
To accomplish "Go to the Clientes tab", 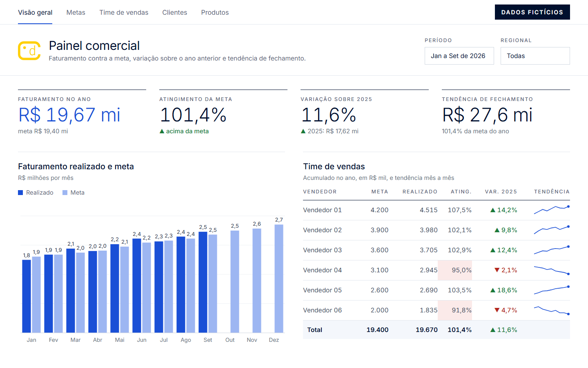I will [x=175, y=12].
